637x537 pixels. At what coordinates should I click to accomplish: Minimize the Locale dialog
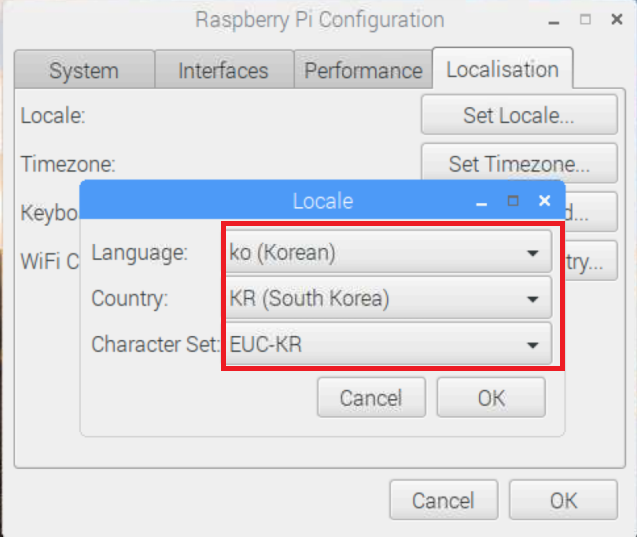pos(481,204)
